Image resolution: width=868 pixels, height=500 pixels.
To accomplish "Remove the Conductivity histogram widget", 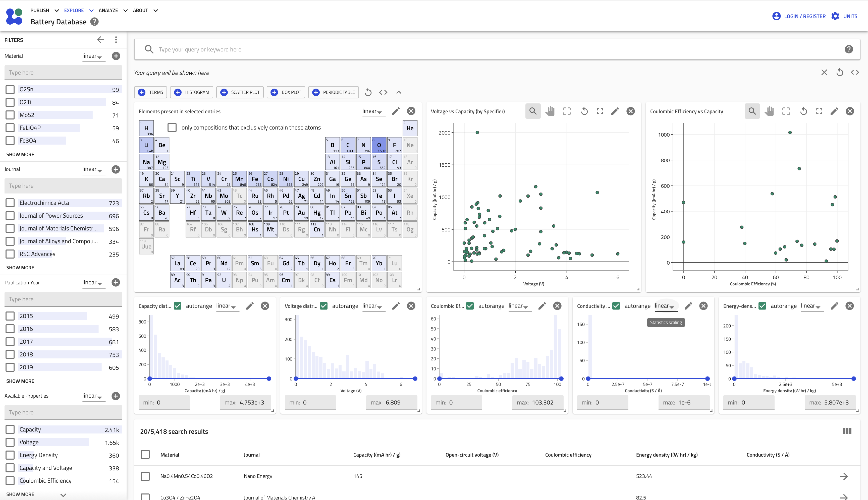I will pos(703,306).
